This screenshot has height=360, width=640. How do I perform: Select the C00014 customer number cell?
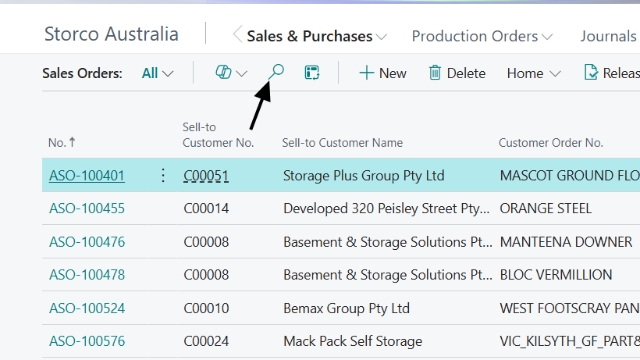pyautogui.click(x=206, y=209)
